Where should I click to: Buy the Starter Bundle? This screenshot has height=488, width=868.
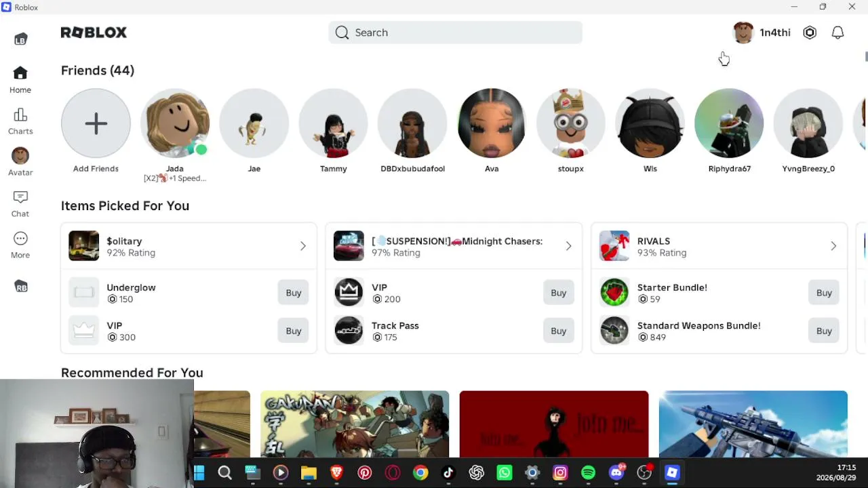coord(824,293)
